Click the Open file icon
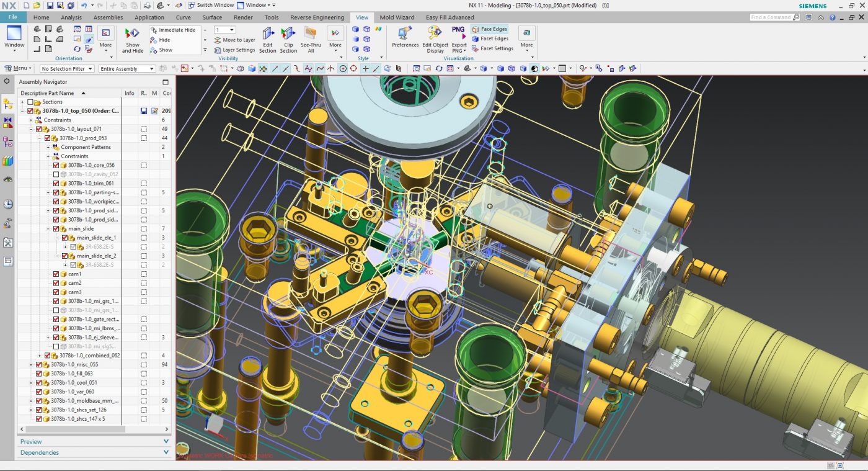Image resolution: width=868 pixels, height=471 pixels. coord(37,5)
